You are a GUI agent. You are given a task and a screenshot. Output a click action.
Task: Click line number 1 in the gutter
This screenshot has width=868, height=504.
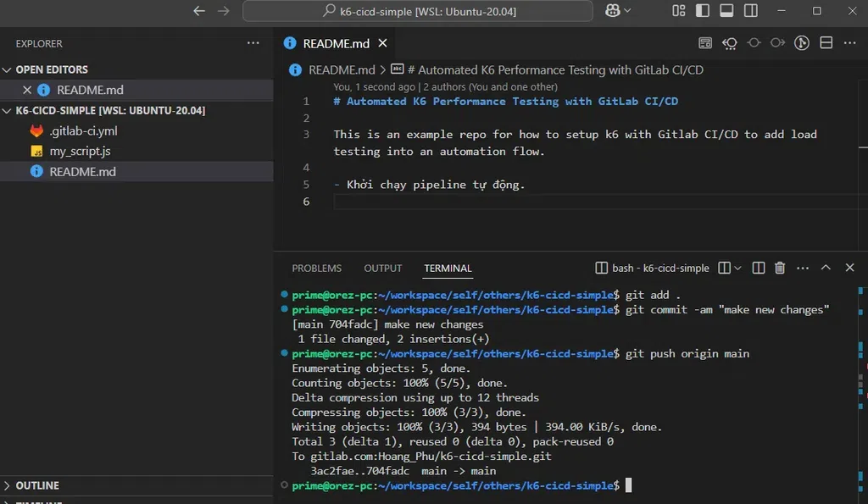[x=306, y=102]
